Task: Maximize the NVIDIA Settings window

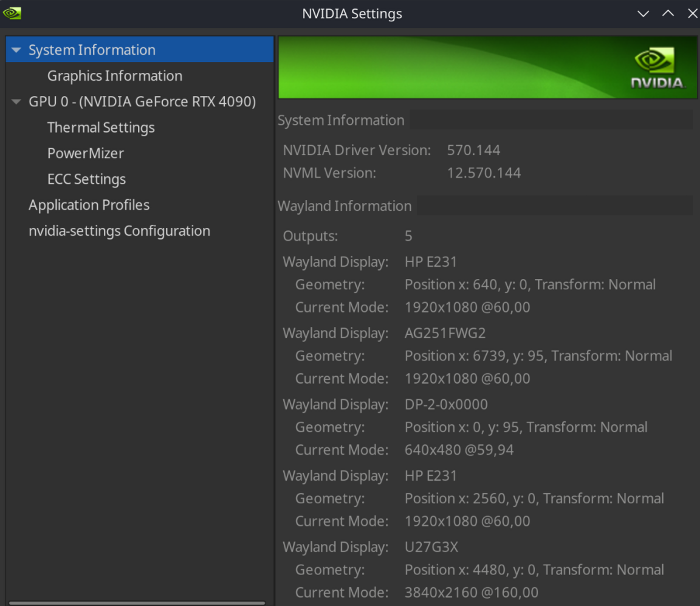Action: (668, 13)
